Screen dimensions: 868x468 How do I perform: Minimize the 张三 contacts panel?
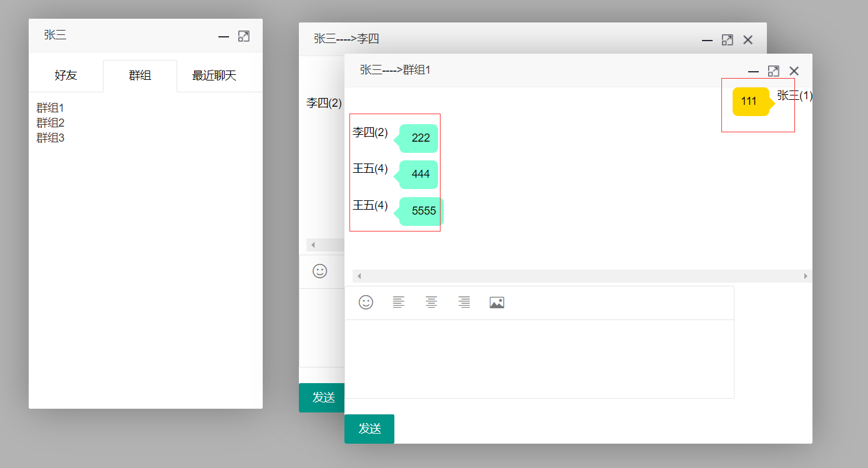tap(223, 37)
